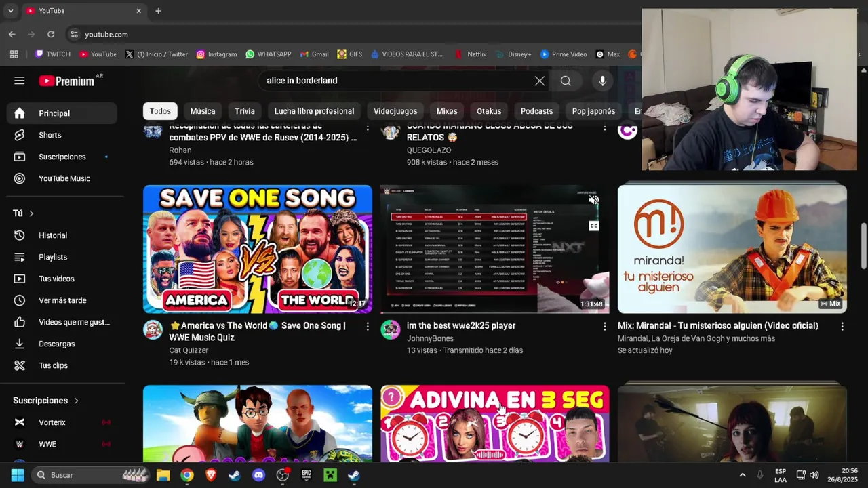Image resolution: width=868 pixels, height=488 pixels.
Task: Open the Netflix bookmark
Action: coord(471,54)
